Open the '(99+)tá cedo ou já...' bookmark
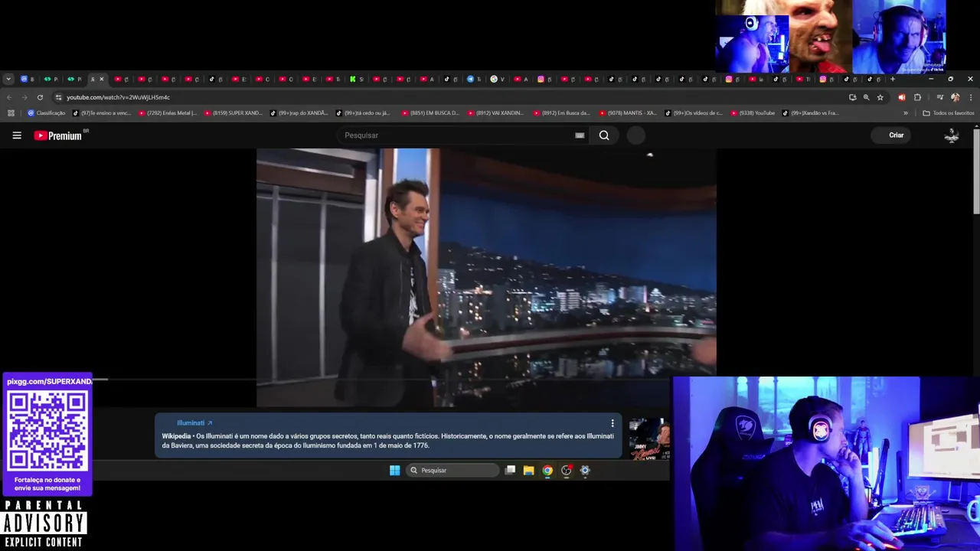The height and width of the screenshot is (551, 980). 363,113
